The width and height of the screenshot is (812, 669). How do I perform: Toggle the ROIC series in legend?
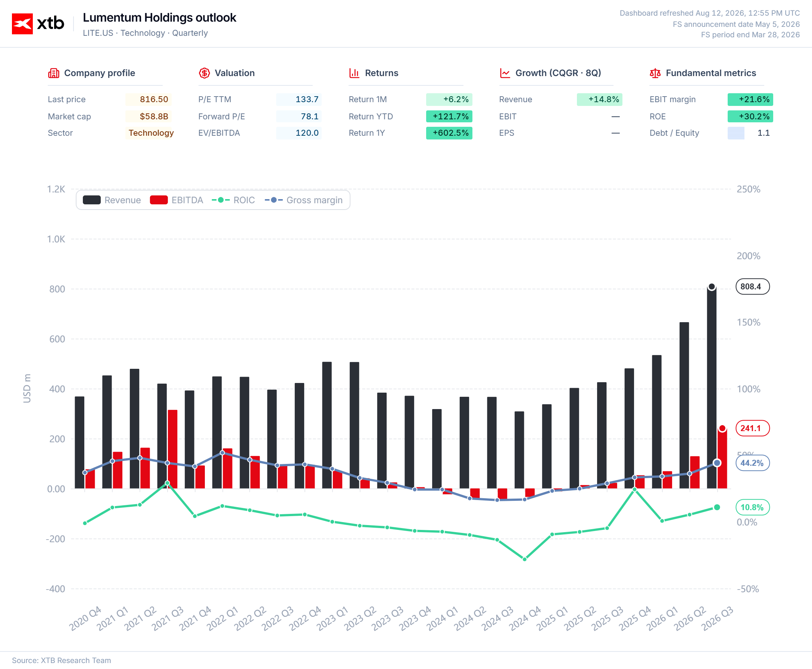pyautogui.click(x=233, y=200)
